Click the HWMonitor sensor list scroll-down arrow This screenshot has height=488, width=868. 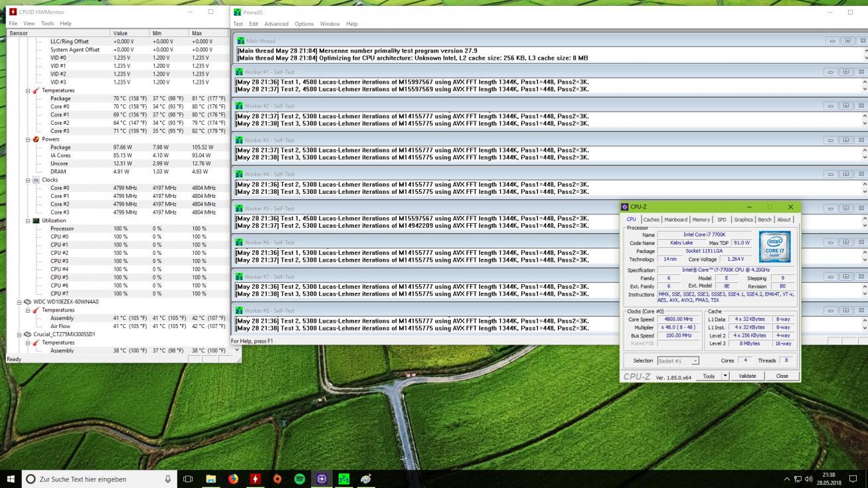[237, 350]
